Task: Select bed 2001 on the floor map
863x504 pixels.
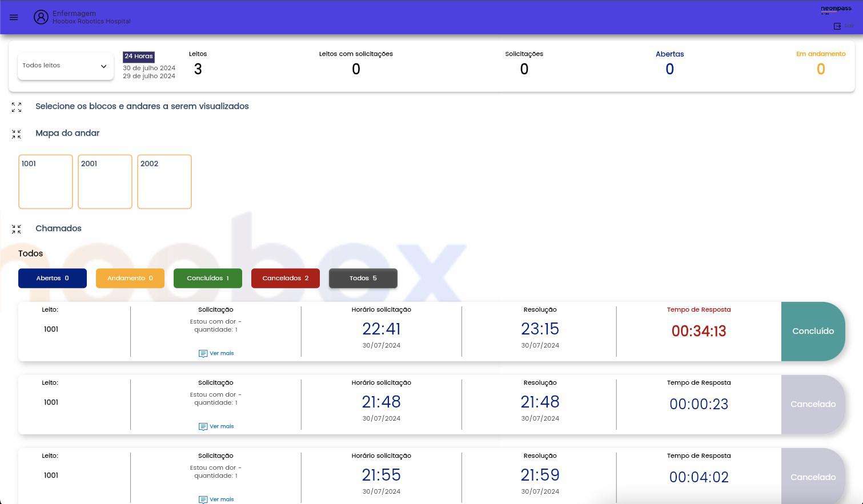Action: coord(105,182)
